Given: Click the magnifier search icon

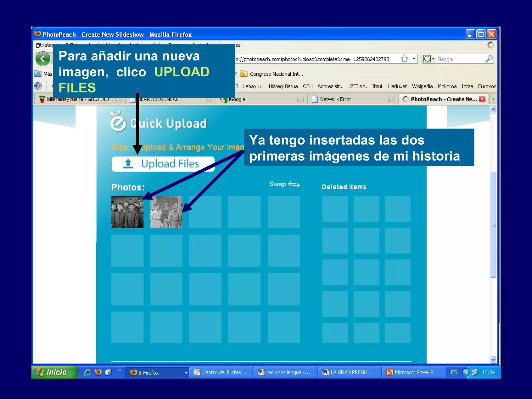Looking at the screenshot, I should point(489,59).
